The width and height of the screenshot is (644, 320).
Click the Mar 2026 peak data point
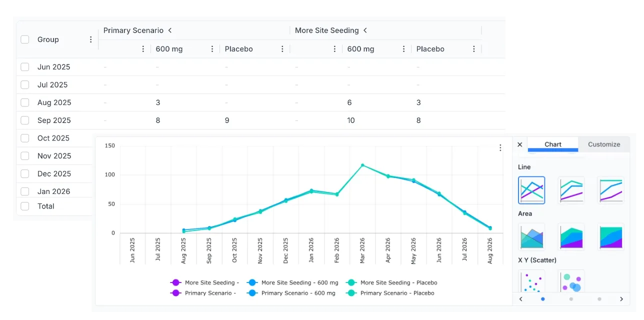click(x=362, y=165)
